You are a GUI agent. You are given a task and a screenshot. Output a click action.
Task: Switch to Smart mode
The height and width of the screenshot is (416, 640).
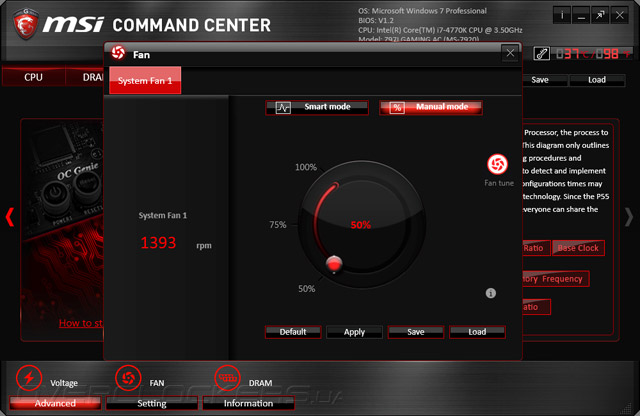pos(317,107)
